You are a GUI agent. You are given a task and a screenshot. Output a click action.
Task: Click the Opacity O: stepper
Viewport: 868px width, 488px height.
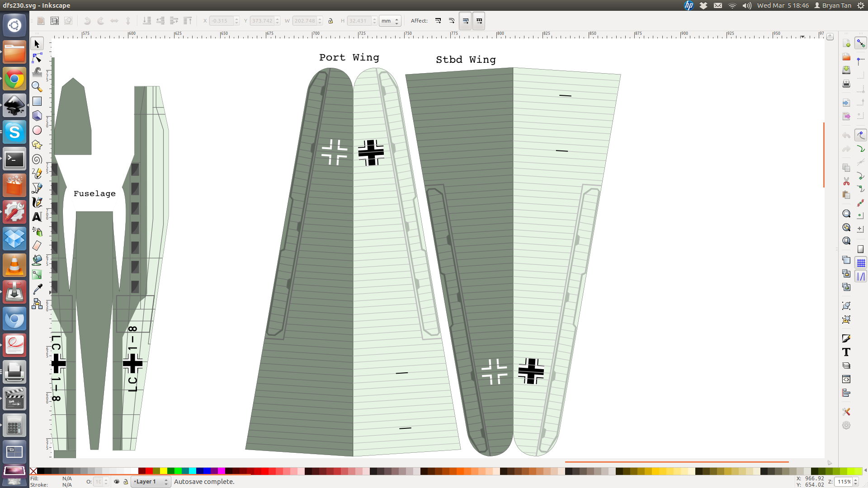coord(106,482)
